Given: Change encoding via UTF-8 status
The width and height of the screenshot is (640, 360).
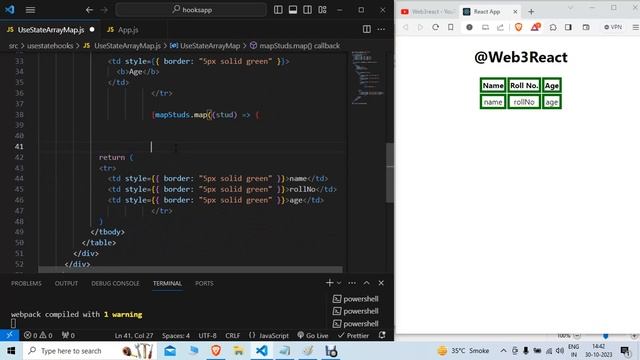Looking at the screenshot, I should [207, 336].
